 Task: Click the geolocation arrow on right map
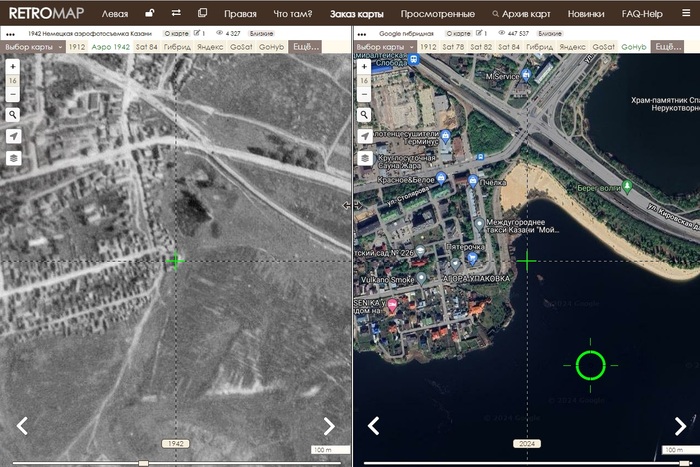(x=365, y=136)
